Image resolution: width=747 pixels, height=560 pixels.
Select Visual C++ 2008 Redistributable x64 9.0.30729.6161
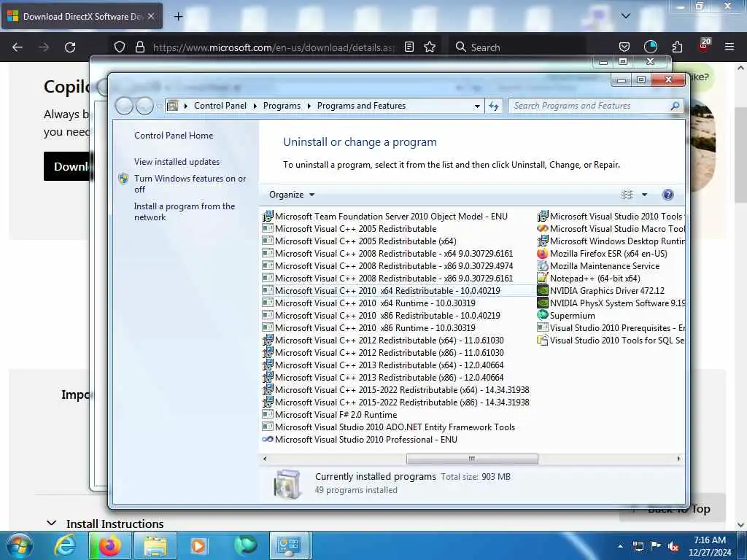click(387, 253)
